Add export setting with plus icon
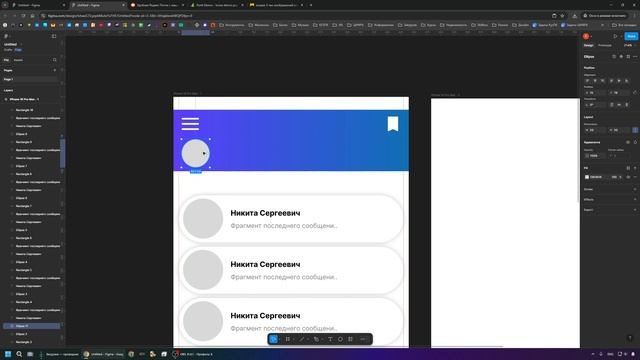The height and width of the screenshot is (360, 640). click(x=635, y=210)
